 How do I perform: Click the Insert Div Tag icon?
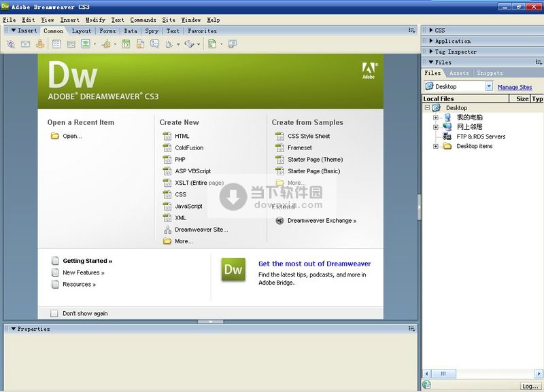[x=71, y=44]
